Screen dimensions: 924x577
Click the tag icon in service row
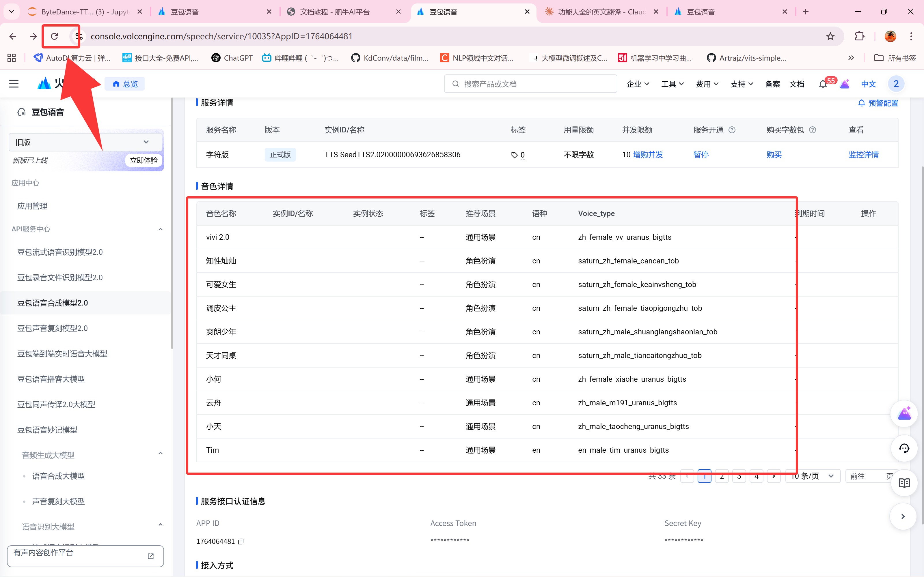tap(514, 155)
